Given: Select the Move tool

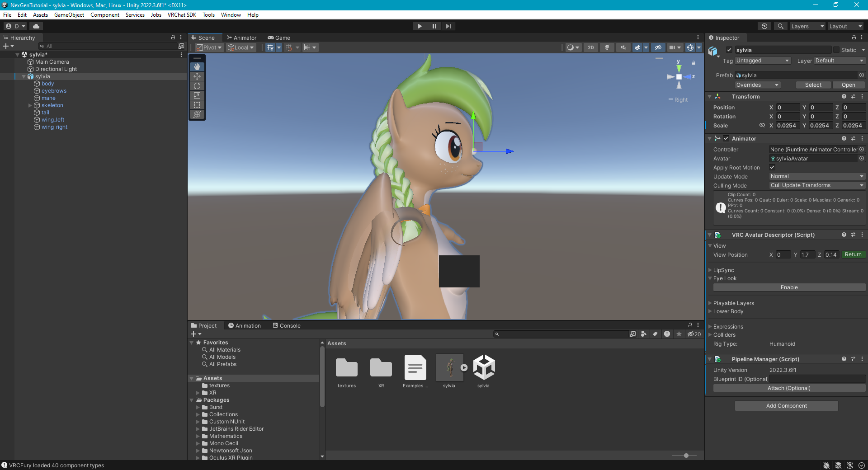Looking at the screenshot, I should click(197, 76).
